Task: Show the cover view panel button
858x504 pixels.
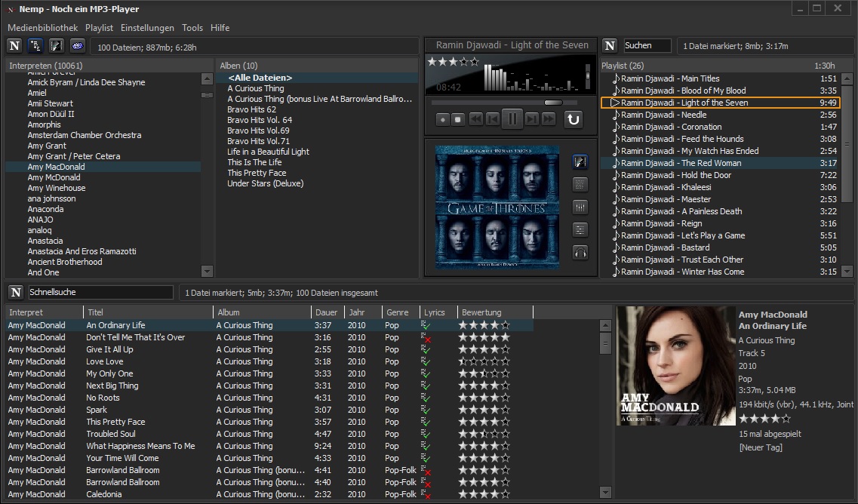Action: click(x=580, y=162)
